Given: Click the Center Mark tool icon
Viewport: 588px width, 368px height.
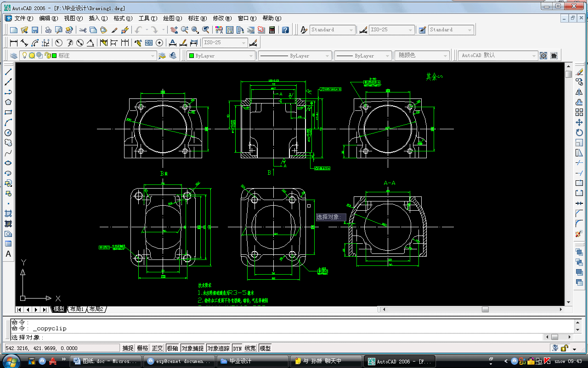Looking at the screenshot, I should click(x=159, y=43).
